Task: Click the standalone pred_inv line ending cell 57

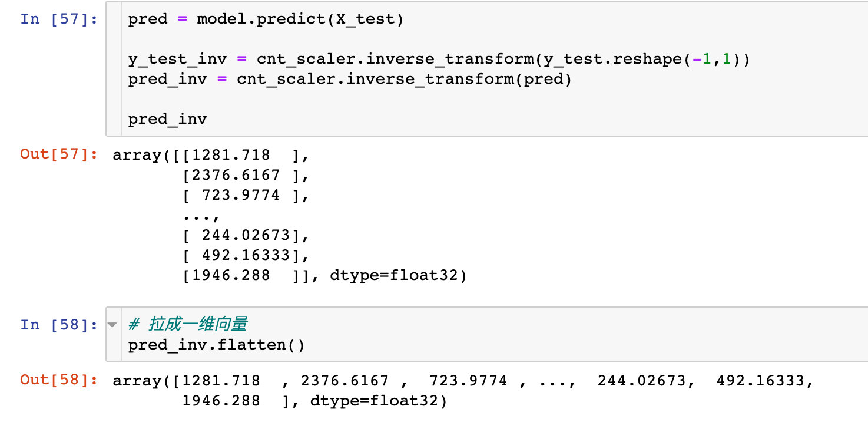Action: (167, 119)
